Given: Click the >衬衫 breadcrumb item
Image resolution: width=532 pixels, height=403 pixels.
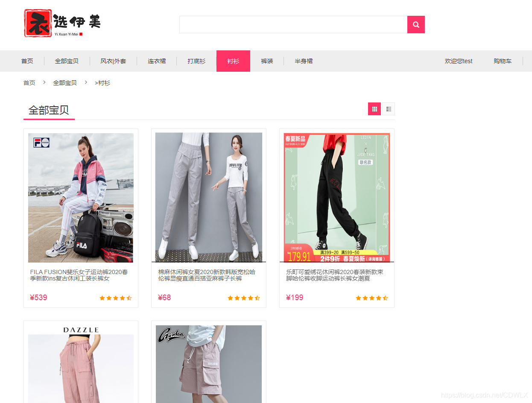Looking at the screenshot, I should pyautogui.click(x=102, y=83).
